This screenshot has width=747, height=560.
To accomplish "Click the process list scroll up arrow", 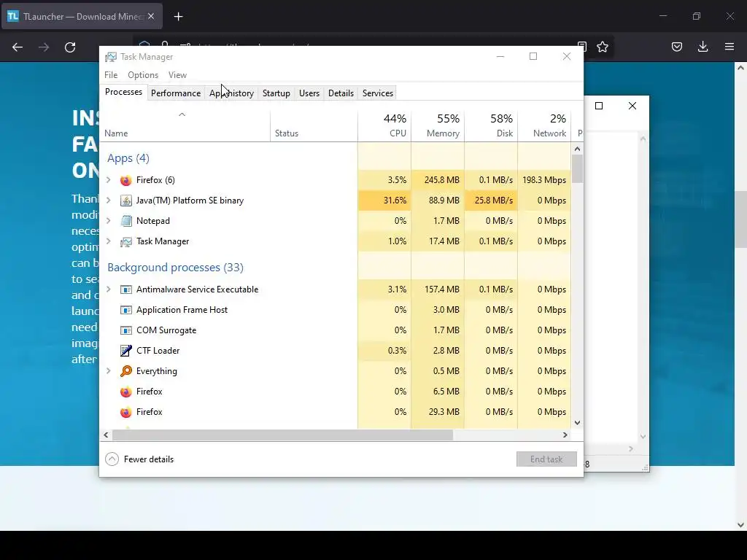I will [x=578, y=149].
